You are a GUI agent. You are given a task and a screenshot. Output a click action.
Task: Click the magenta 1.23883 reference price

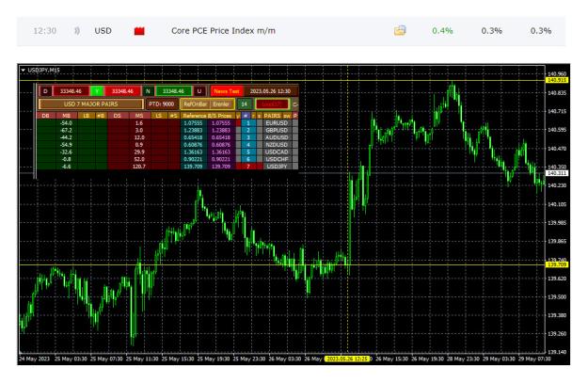(x=221, y=130)
